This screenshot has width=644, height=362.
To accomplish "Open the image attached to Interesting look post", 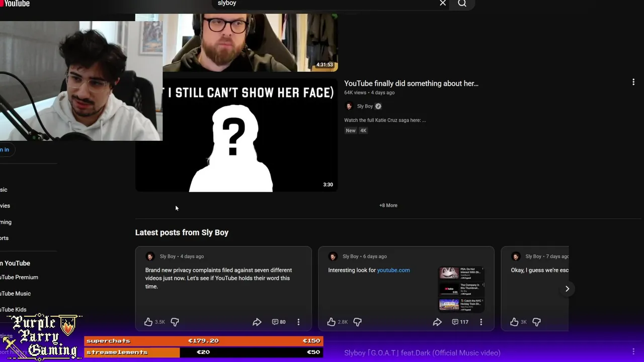I will (x=461, y=289).
